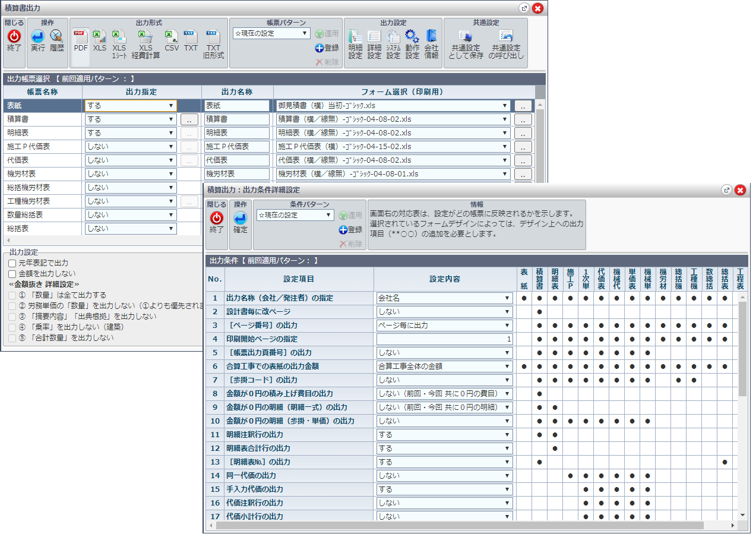The image size is (756, 537).
Task: Enable 金額を出力しない checkbox
Action: click(12, 274)
